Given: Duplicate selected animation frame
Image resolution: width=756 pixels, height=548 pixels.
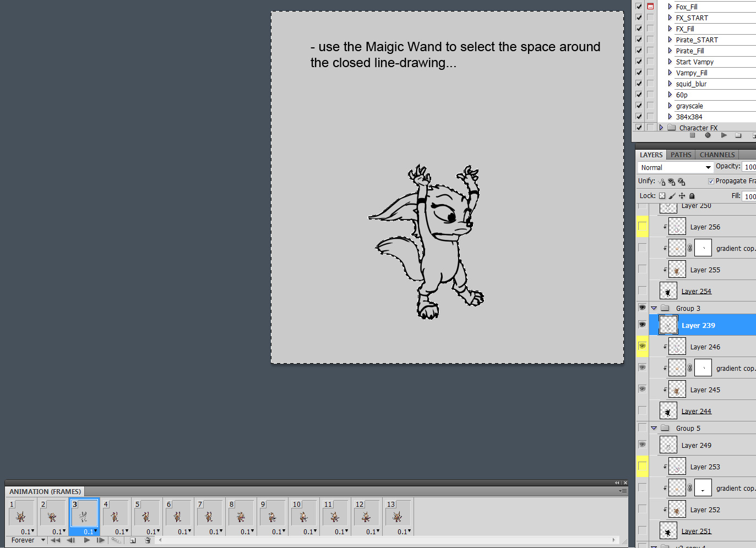Looking at the screenshot, I should (133, 540).
